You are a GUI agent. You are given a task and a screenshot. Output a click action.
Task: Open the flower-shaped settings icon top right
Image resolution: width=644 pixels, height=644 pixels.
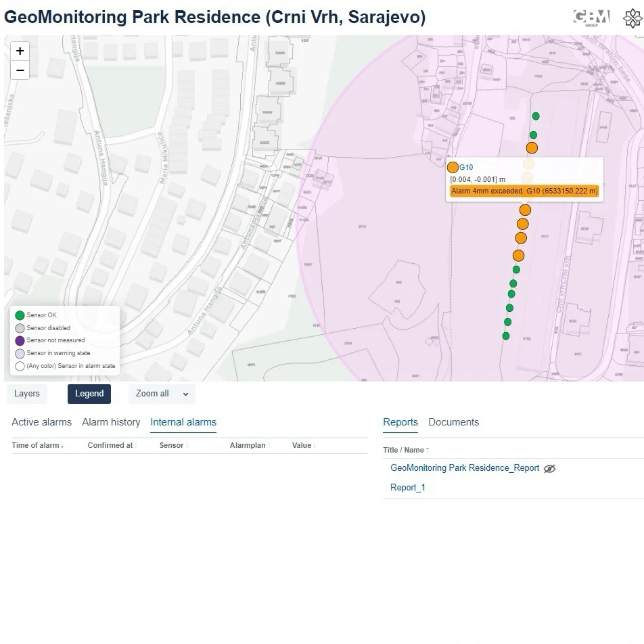pos(632,18)
